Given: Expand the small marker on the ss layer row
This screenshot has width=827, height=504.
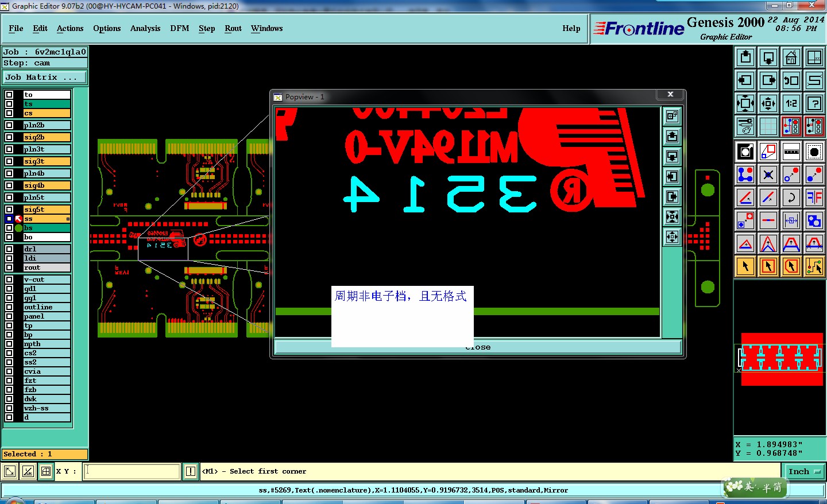Looking at the screenshot, I should (x=68, y=219).
